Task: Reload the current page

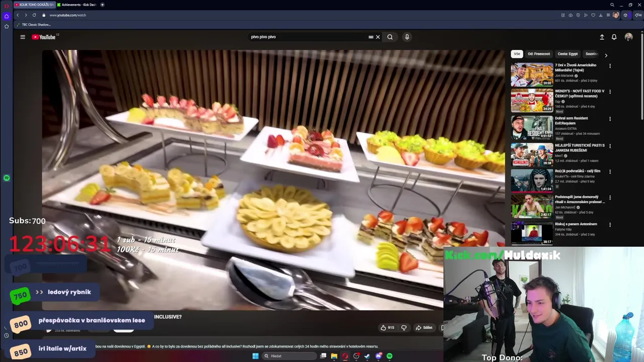Action: pos(34,15)
